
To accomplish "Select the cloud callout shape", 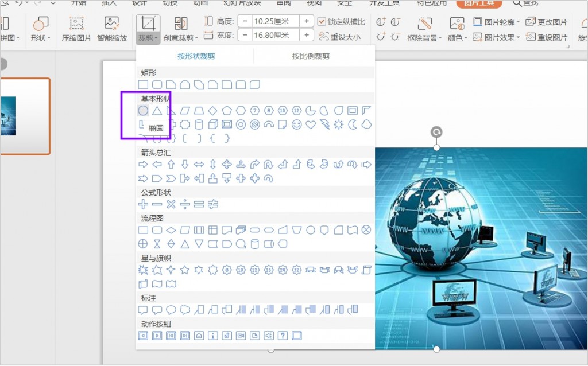I will pos(185,310).
